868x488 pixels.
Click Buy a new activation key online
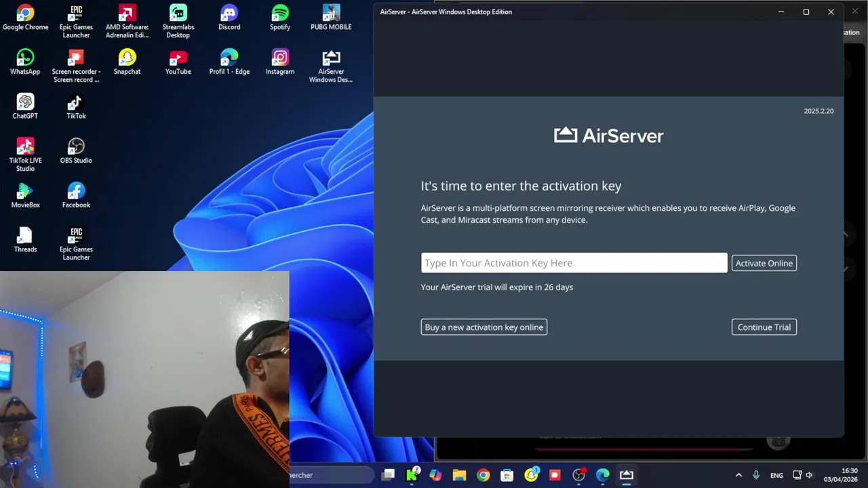(x=484, y=327)
